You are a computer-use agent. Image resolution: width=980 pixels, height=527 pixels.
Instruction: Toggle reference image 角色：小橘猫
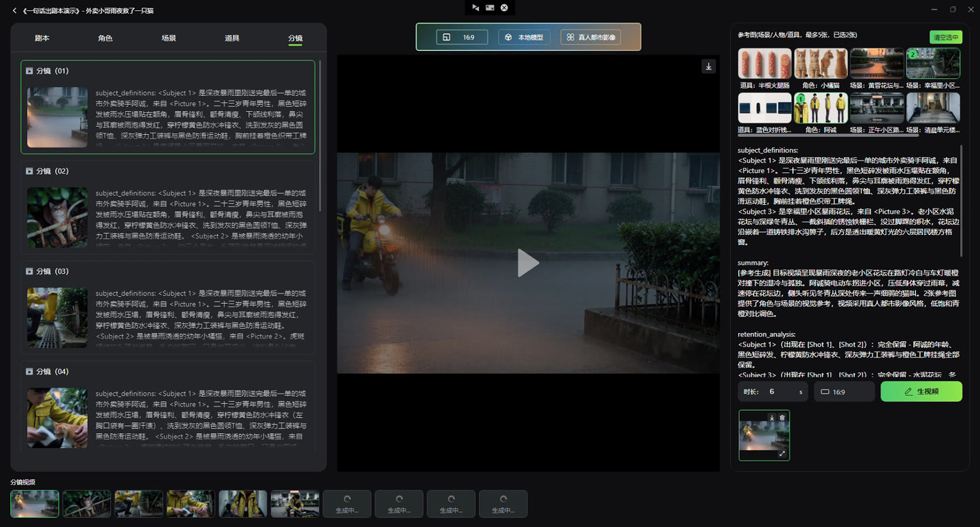(821, 64)
